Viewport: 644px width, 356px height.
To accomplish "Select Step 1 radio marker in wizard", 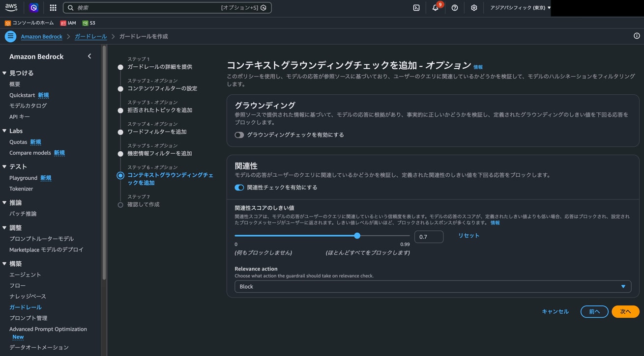I will (120, 67).
